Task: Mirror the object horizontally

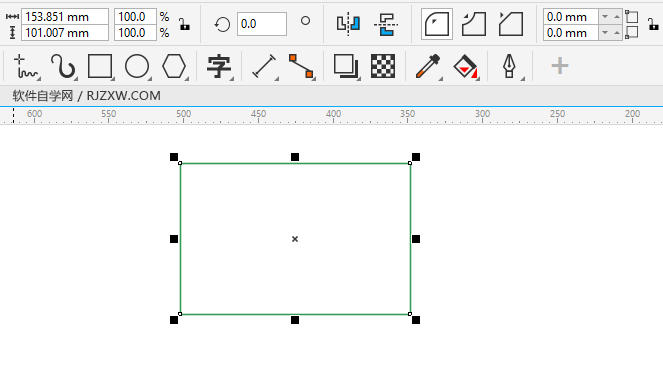Action: pos(348,24)
